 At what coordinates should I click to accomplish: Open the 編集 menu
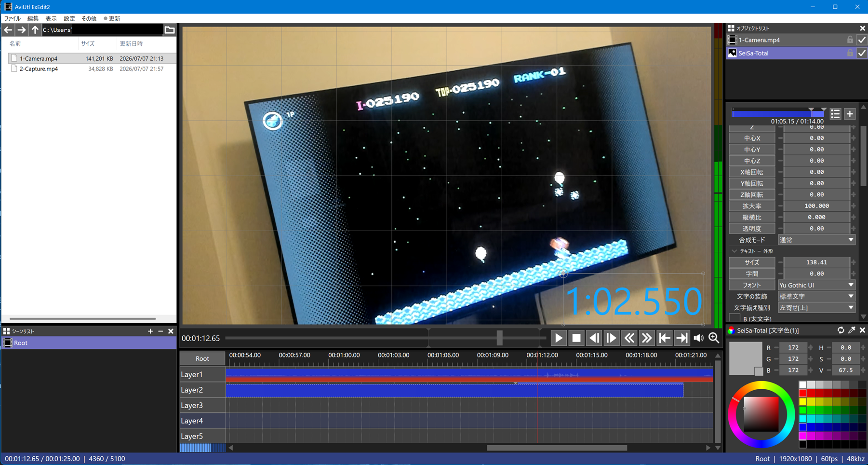[x=33, y=18]
